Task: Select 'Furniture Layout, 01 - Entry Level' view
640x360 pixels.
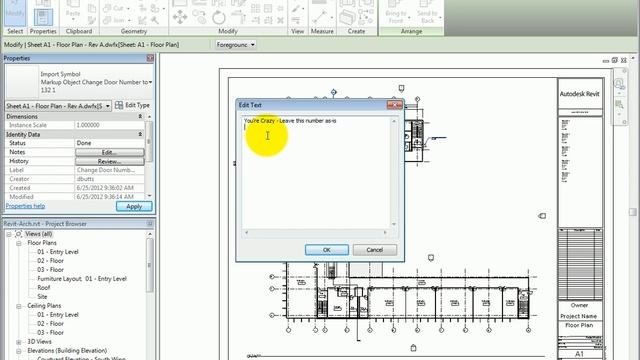Action: tap(82, 279)
